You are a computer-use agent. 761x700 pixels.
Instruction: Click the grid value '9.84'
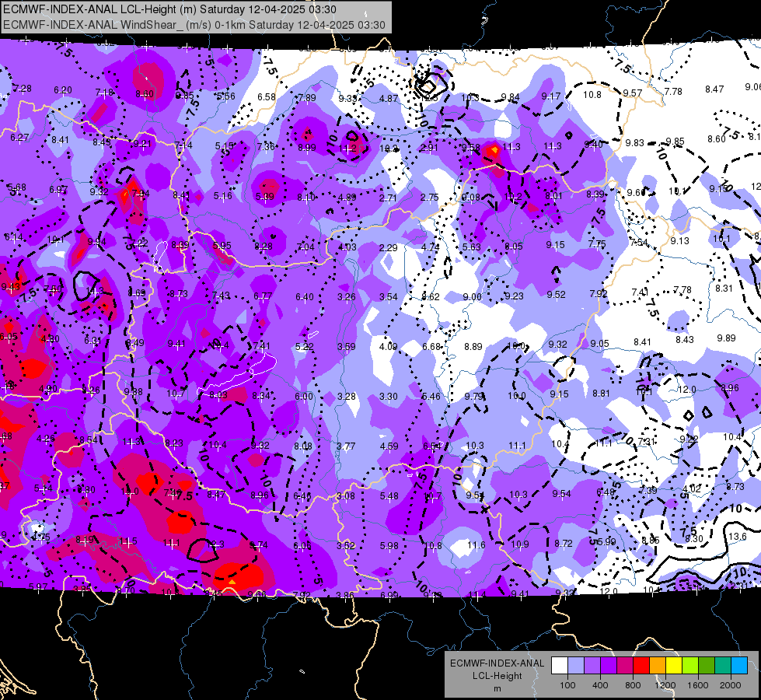point(510,97)
